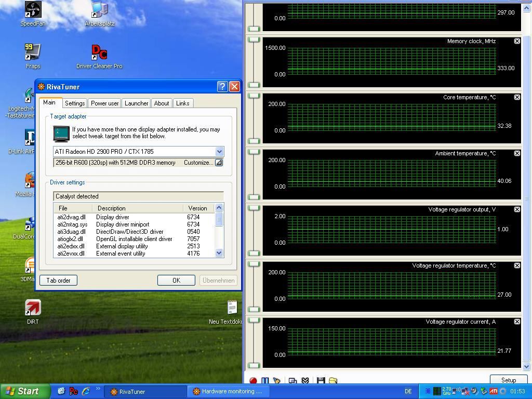Switch to the Power user tab
The width and height of the screenshot is (532, 399).
coord(105,103)
